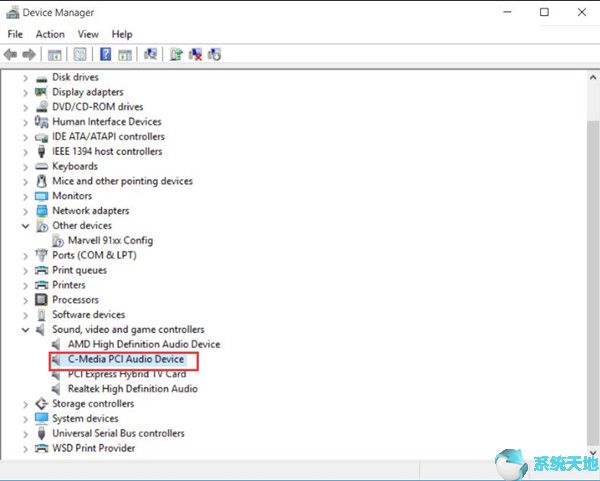This screenshot has height=481, width=600.
Task: Collapse the Other devices node
Action: pos(25,226)
